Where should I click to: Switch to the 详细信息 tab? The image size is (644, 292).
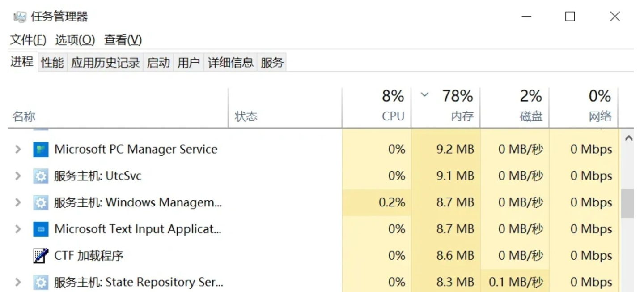click(x=231, y=63)
